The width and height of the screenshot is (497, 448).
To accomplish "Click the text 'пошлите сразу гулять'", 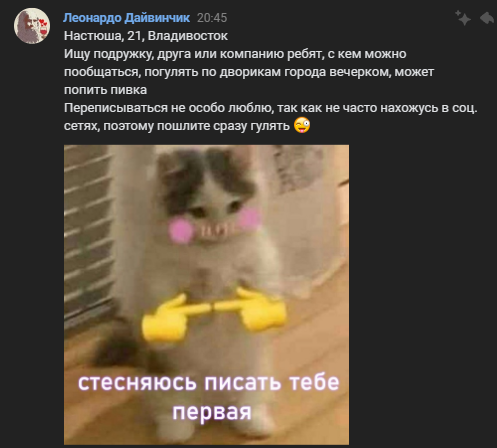I will [223, 126].
